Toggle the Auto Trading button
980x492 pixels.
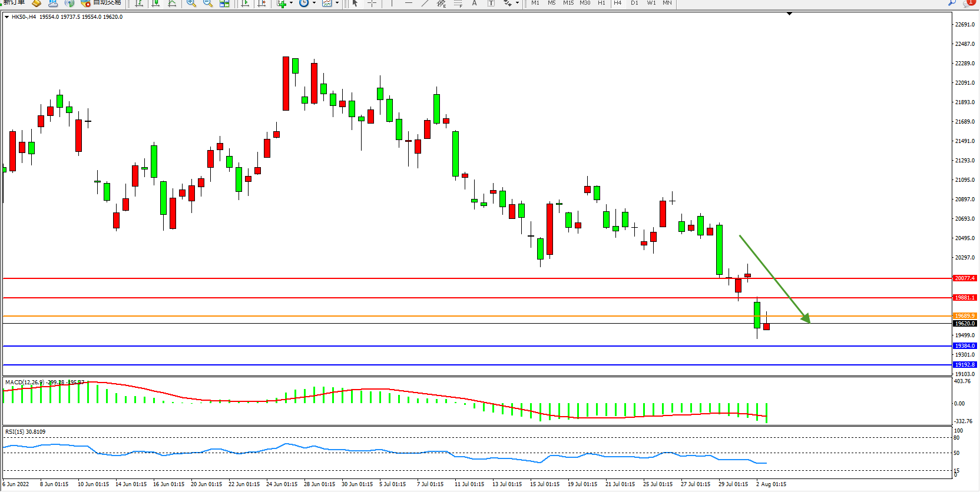click(x=102, y=2)
